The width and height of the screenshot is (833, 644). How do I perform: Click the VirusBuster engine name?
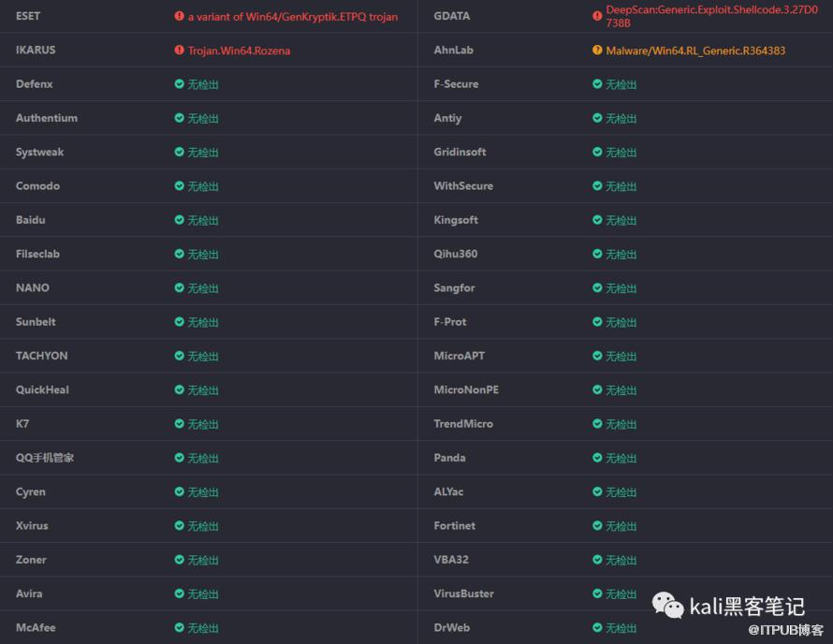point(463,593)
